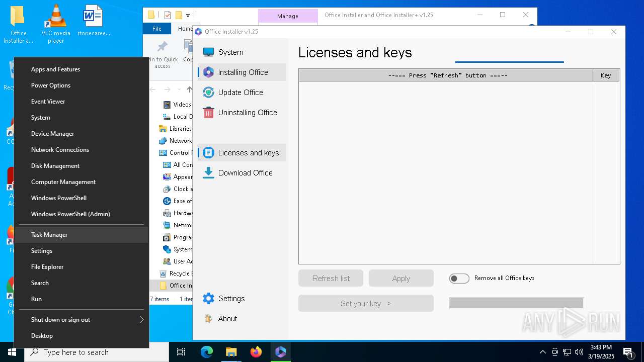Open the Update Office shield icon
The width and height of the screenshot is (644, 362).
click(x=208, y=93)
